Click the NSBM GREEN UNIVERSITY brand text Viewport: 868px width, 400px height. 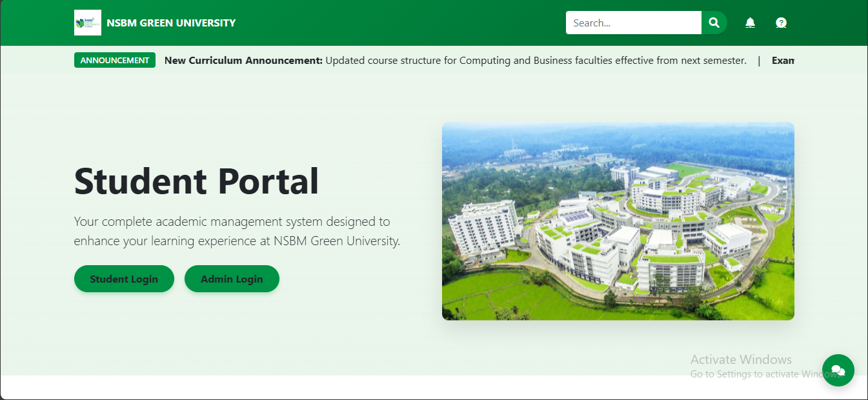(171, 23)
